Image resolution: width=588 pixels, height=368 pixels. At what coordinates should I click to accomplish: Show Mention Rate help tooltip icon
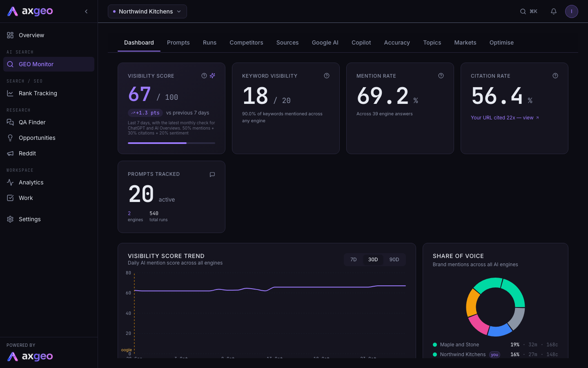click(x=441, y=76)
